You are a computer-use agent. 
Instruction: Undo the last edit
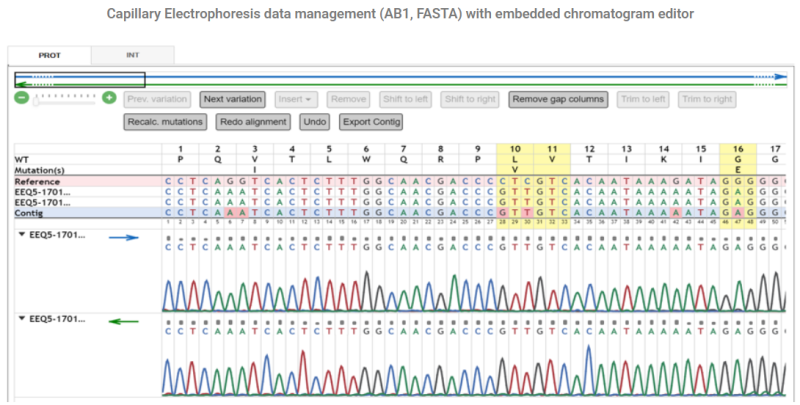pos(314,122)
